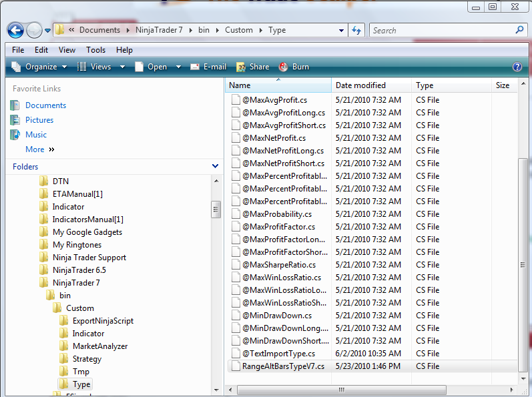Click the Burn toolbar button
532x397 pixels.
pyautogui.click(x=294, y=67)
